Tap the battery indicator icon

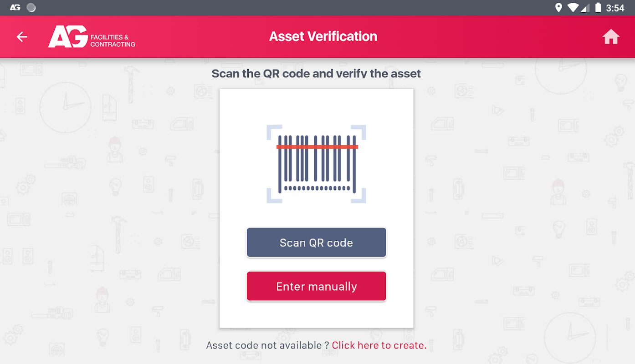click(x=598, y=8)
